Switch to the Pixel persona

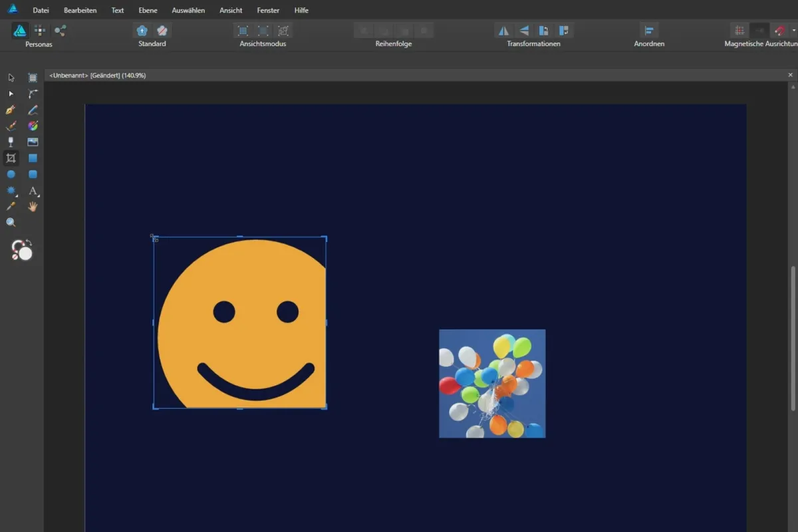pyautogui.click(x=40, y=30)
